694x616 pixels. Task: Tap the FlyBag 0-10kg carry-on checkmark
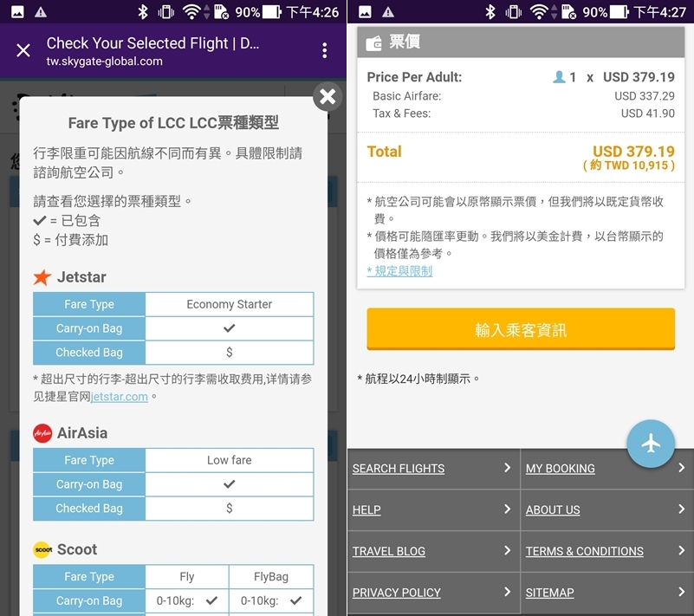296,600
